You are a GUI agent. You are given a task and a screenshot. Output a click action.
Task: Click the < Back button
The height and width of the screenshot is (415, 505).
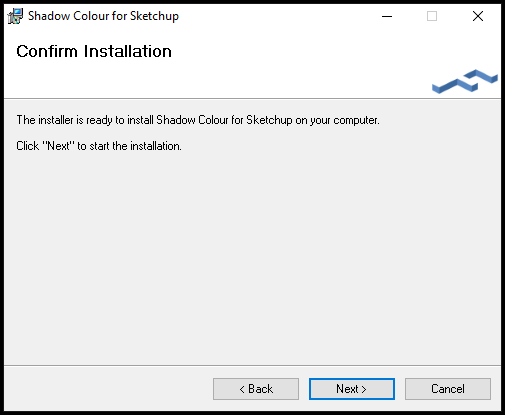256,389
